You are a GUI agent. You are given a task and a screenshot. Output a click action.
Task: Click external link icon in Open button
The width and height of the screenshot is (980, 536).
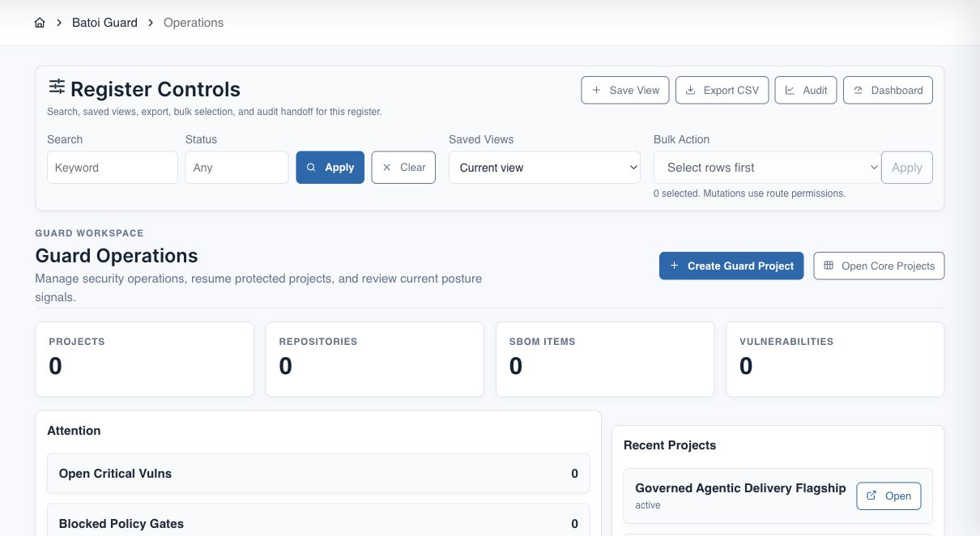(871, 496)
